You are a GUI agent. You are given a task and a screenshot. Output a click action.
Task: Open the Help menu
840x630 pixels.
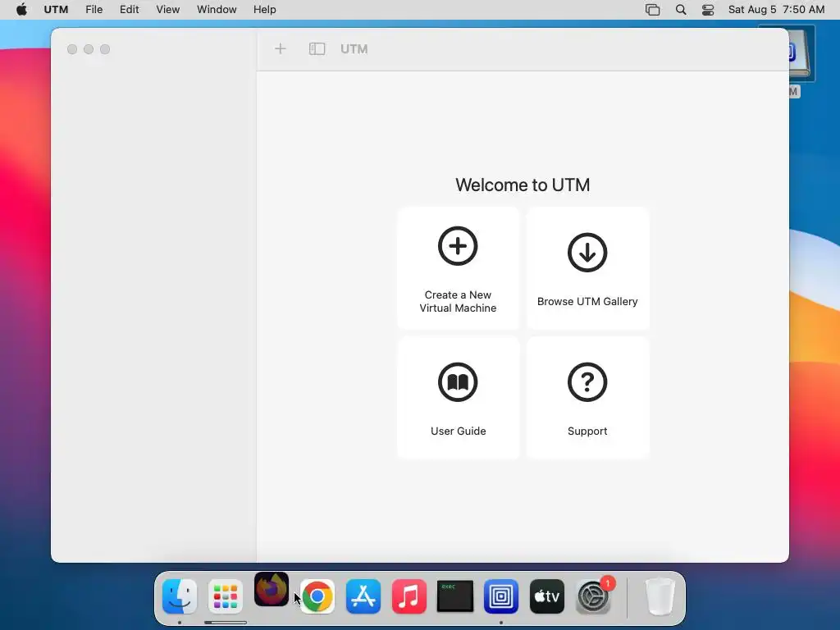point(265,10)
